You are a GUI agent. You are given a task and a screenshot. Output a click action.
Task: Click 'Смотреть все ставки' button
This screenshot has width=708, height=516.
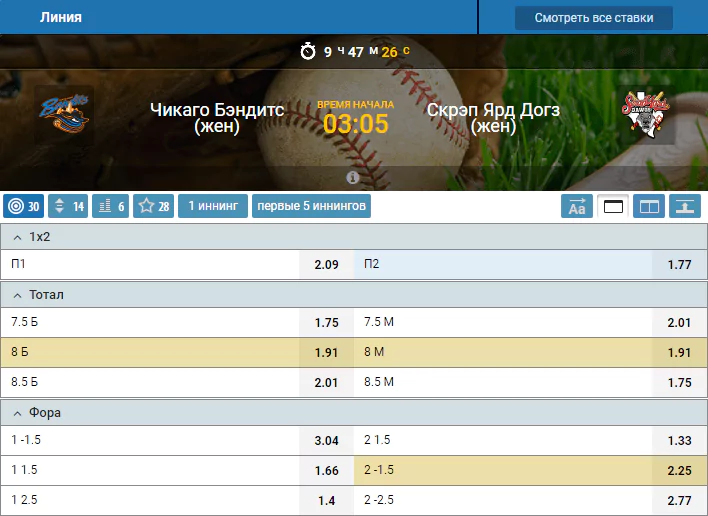click(594, 18)
